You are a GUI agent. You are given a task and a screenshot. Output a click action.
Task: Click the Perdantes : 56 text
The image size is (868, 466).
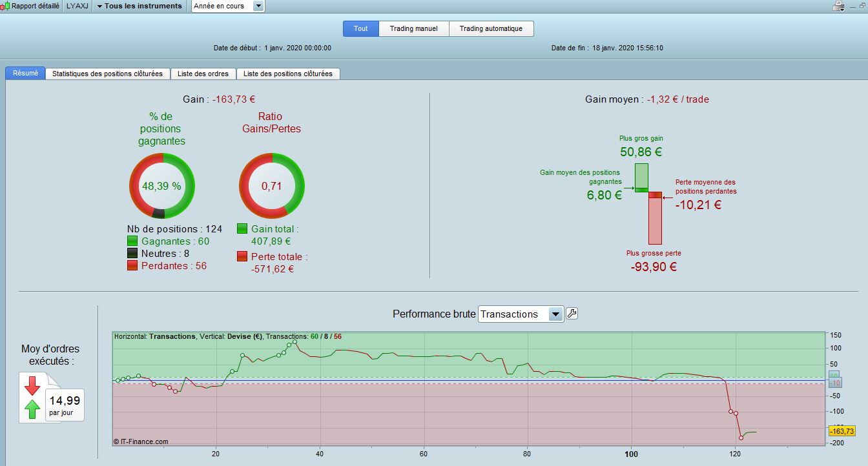pos(174,266)
